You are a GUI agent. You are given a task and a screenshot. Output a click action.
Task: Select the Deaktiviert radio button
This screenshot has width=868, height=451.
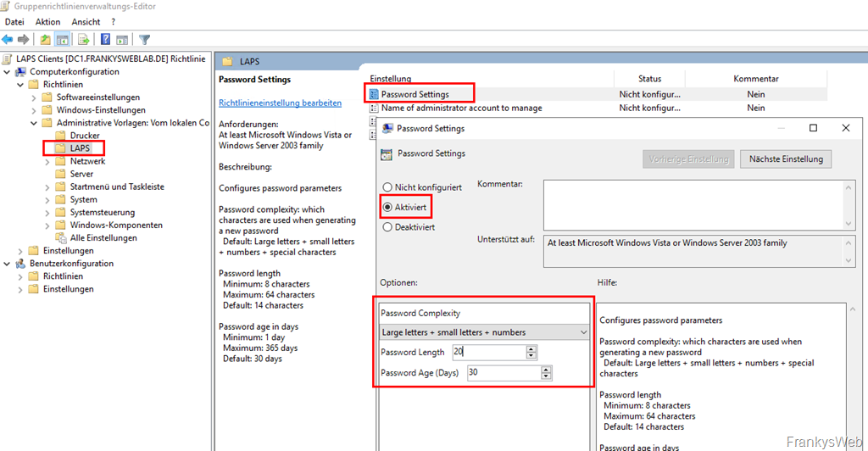point(387,227)
